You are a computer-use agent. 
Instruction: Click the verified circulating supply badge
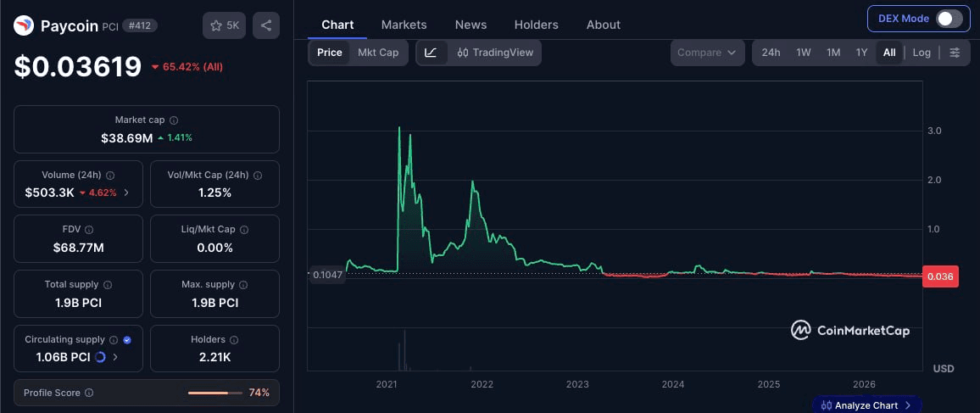[127, 340]
